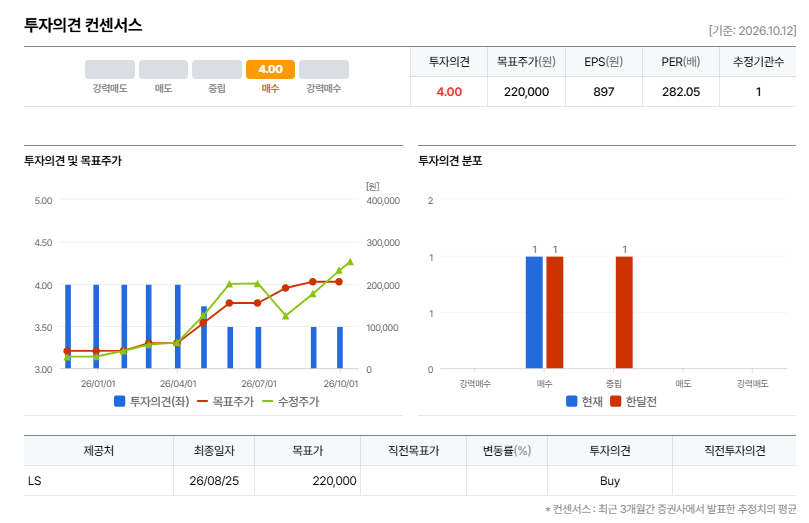Click the last red 목표주가 data point
809x523 pixels.
point(339,282)
